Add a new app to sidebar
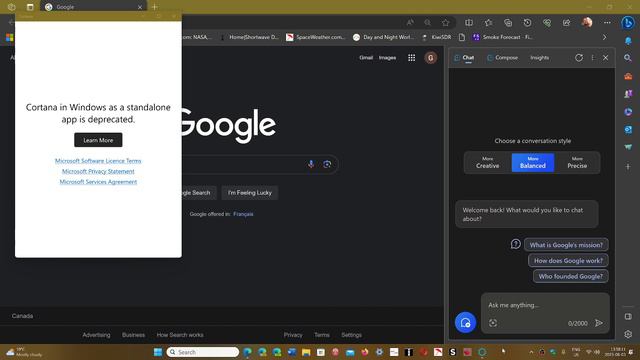This screenshot has width=640, height=360. tap(628, 167)
